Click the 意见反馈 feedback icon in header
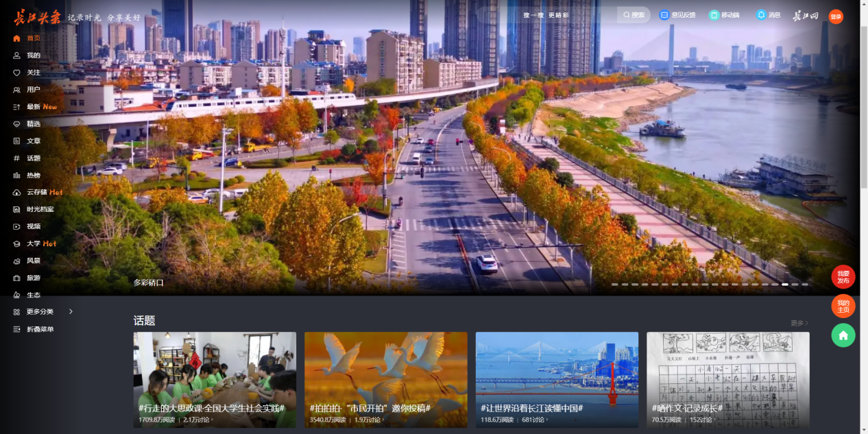 (x=664, y=15)
